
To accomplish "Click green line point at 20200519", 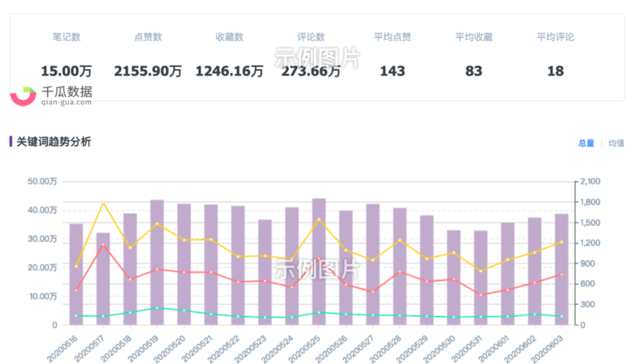I will (157, 308).
